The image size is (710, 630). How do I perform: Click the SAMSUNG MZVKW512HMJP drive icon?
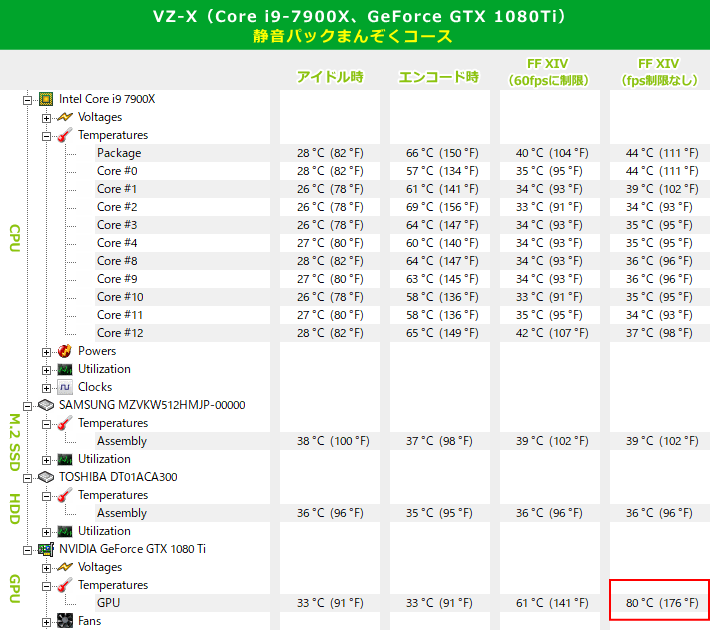tap(46, 405)
